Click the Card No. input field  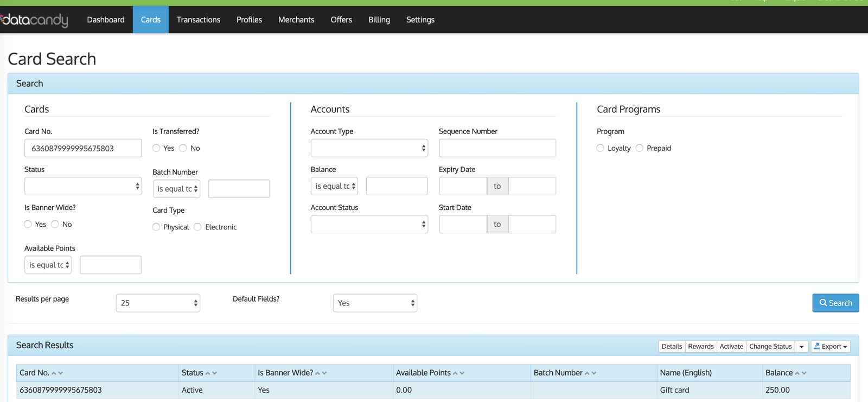click(83, 148)
